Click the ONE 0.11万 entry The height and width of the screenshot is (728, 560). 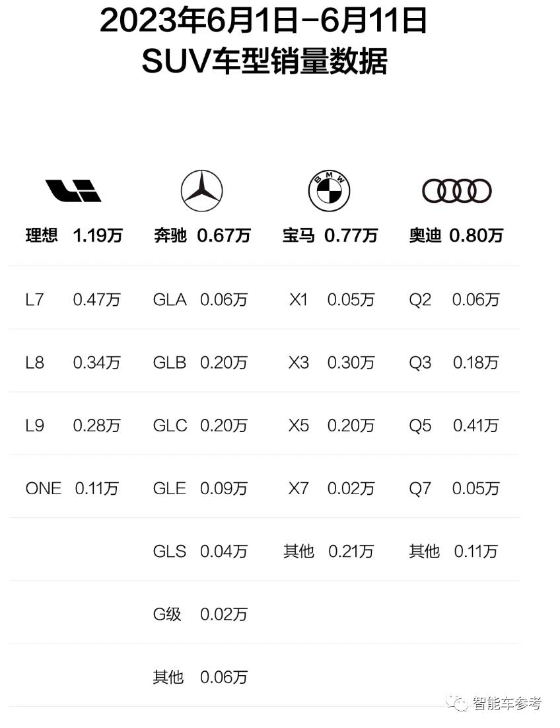[x=73, y=488]
